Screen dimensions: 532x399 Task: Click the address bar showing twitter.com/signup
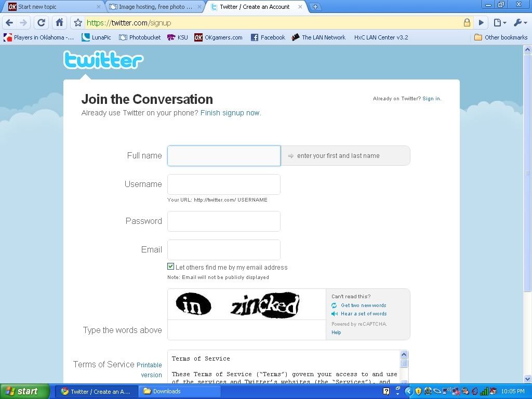tap(271, 23)
